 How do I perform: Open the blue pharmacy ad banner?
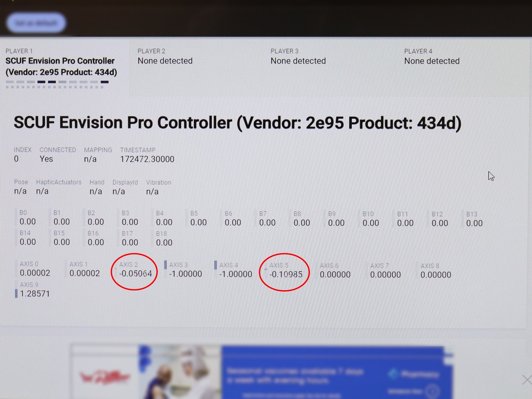pyautogui.click(x=262, y=372)
